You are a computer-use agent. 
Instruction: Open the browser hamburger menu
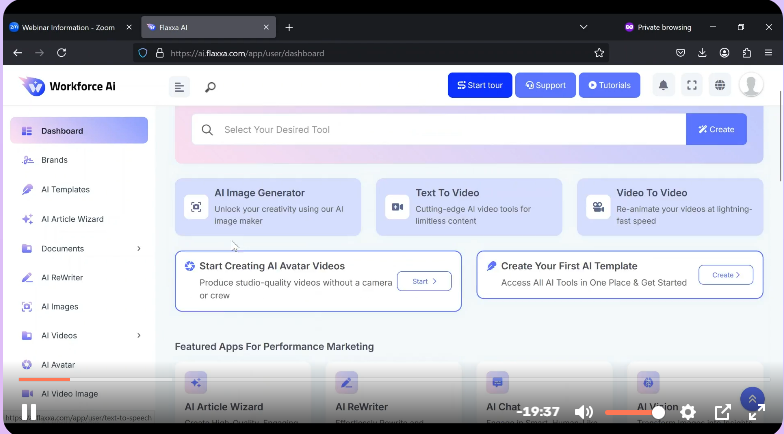tap(768, 52)
